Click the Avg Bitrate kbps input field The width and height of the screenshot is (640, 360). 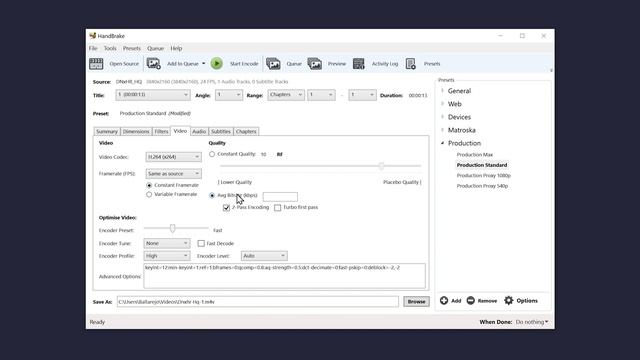coord(280,197)
